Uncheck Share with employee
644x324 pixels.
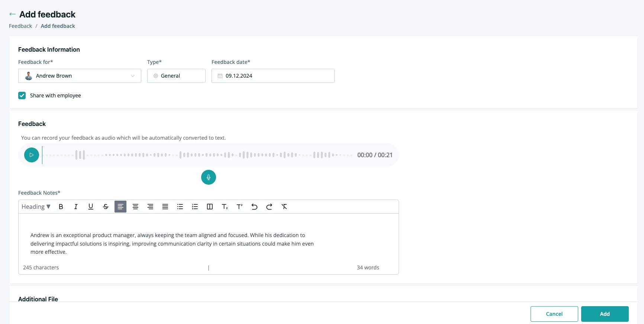22,95
